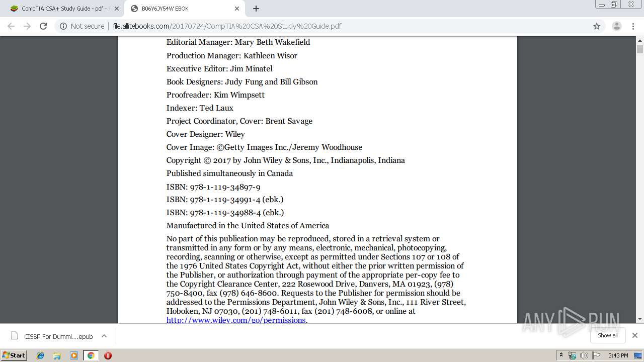This screenshot has width=644, height=362.
Task: Go forward in browser history
Action: tap(27, 26)
